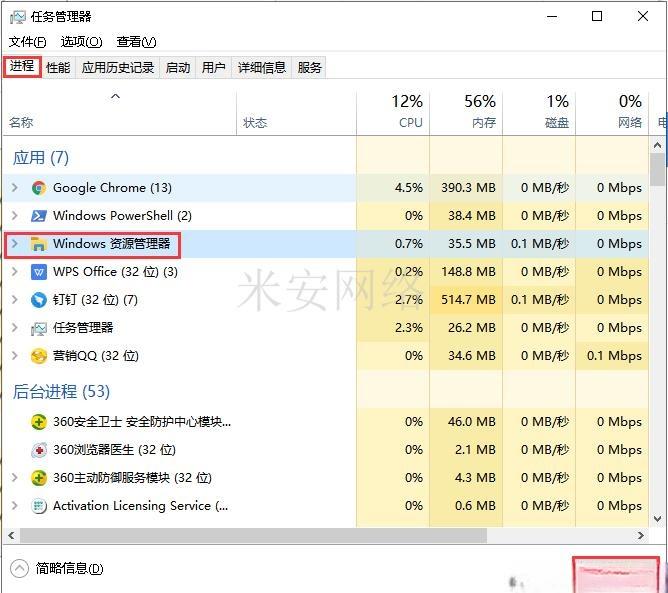Click the horizontal scrollbar thumb
The width and height of the screenshot is (668, 593).
[253, 535]
